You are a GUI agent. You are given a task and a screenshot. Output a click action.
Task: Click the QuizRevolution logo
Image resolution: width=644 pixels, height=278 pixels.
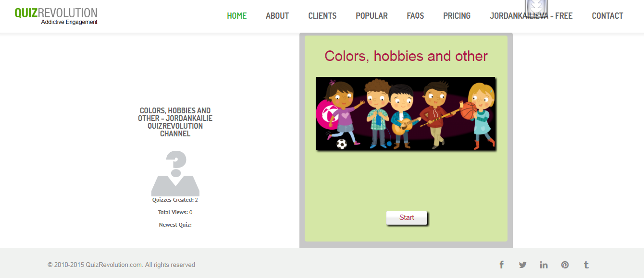pos(56,16)
